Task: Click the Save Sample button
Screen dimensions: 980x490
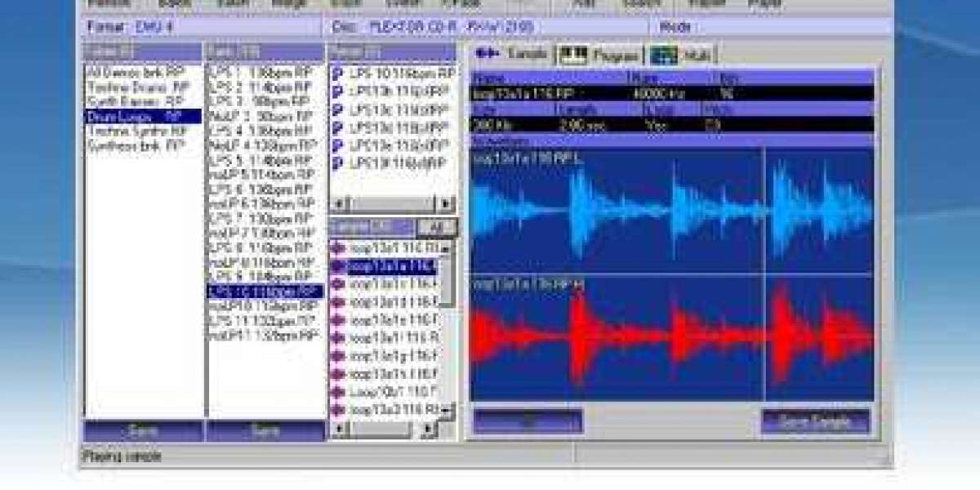Action: tap(815, 421)
